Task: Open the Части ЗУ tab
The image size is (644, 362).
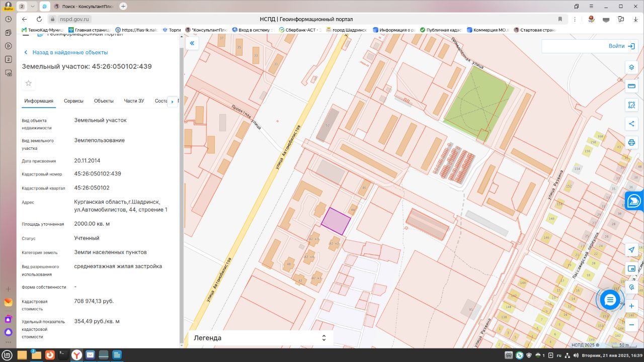Action: coord(134,101)
